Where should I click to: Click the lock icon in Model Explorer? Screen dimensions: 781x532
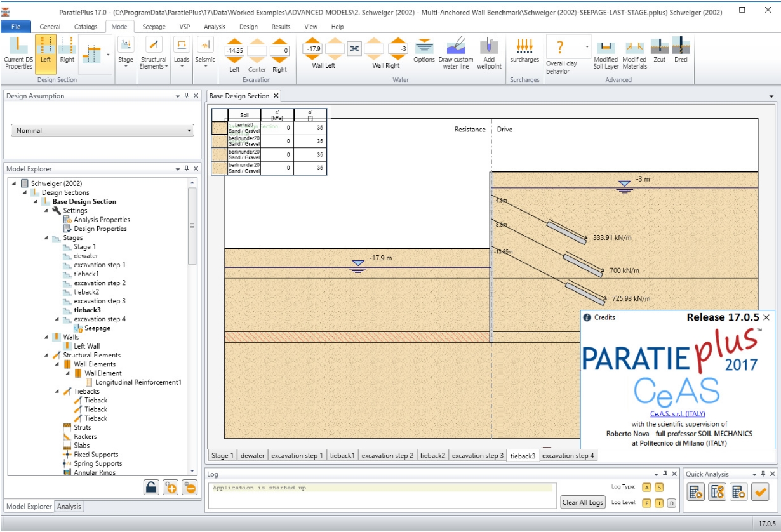(x=151, y=487)
